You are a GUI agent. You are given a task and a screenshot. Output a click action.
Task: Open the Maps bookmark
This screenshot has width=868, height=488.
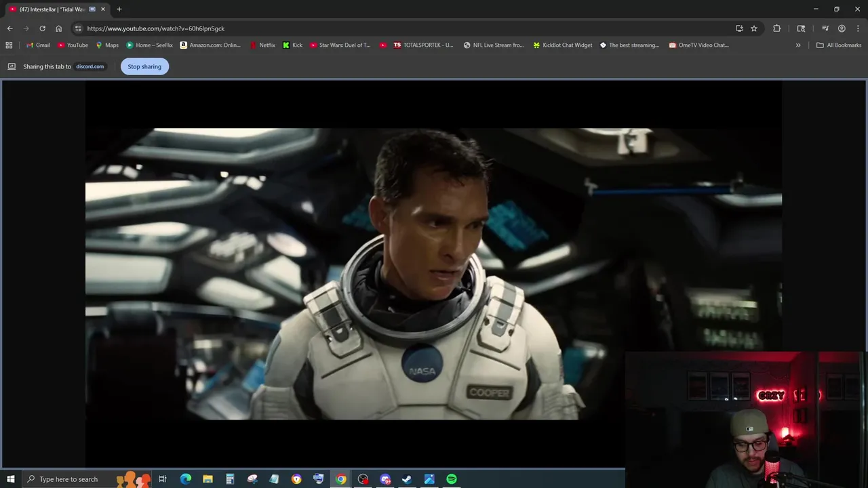[x=107, y=45]
